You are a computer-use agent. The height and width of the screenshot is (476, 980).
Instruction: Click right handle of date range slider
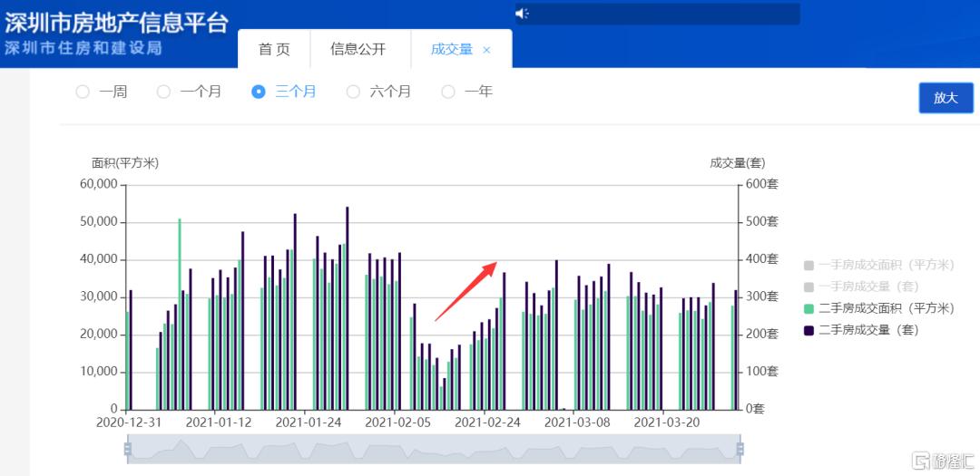click(740, 449)
